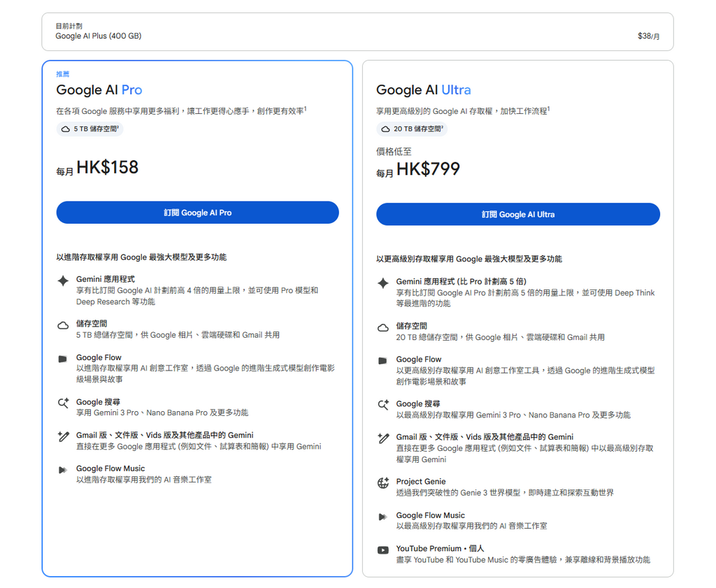Click Genie 3 世界模型 description text
Screen dimensions: 716x588
pos(505,493)
